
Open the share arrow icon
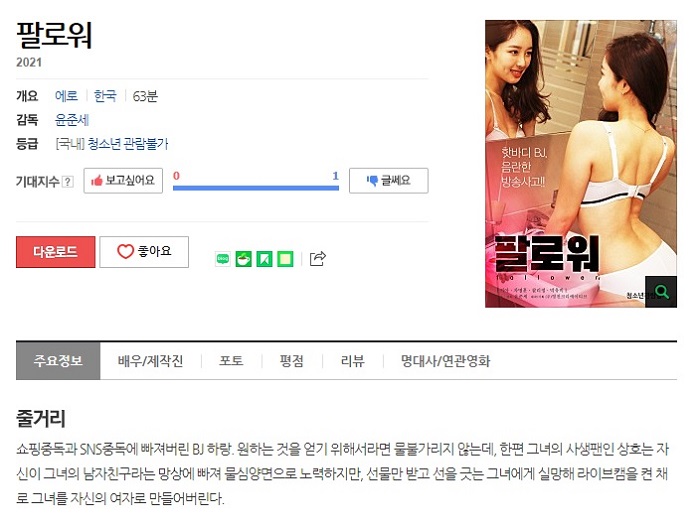tap(317, 258)
